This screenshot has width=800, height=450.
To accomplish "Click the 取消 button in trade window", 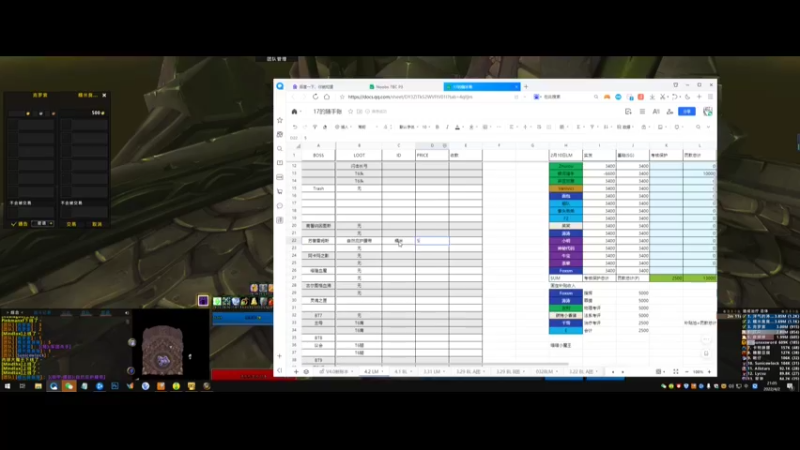I will point(97,224).
